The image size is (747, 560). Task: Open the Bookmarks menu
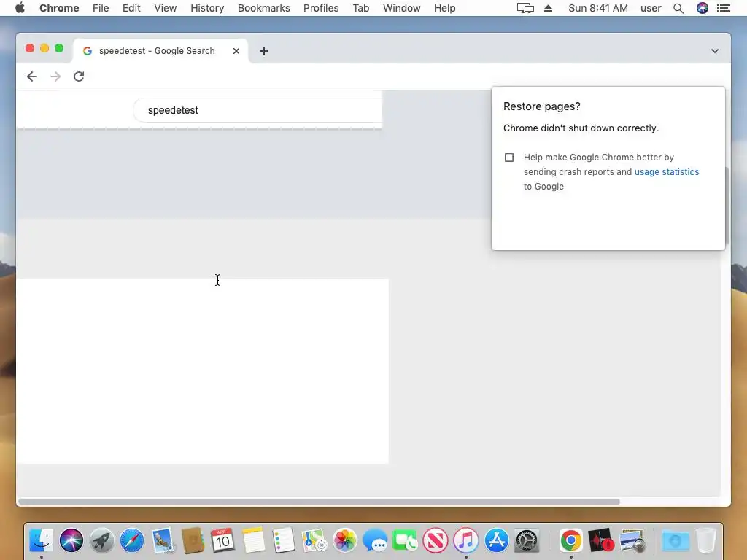(264, 8)
